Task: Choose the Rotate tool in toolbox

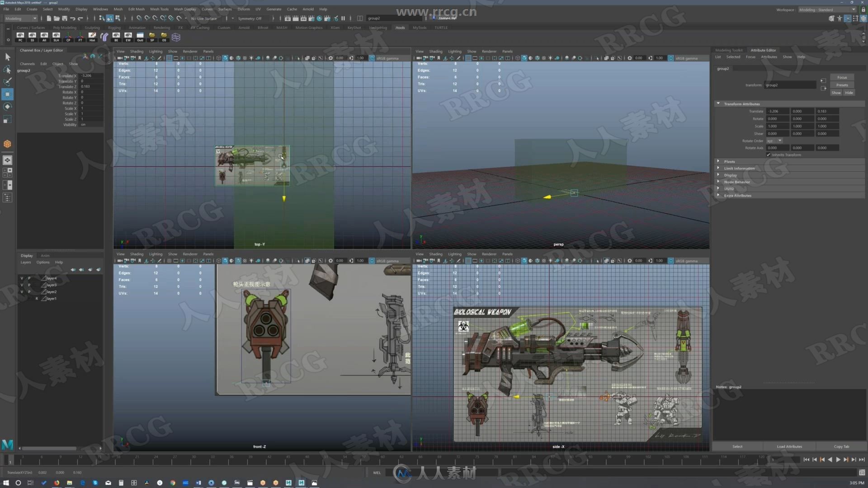Action: pos(7,107)
